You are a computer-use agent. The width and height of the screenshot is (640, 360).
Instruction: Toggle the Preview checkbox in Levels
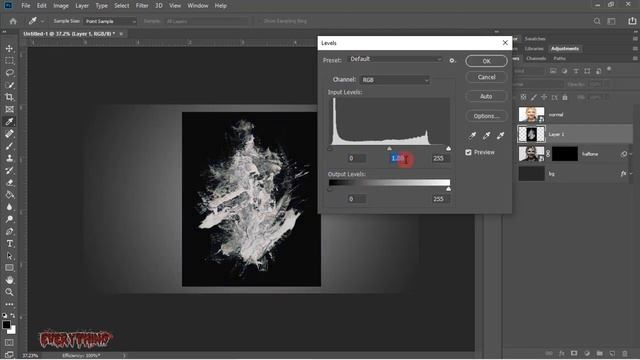click(x=468, y=152)
